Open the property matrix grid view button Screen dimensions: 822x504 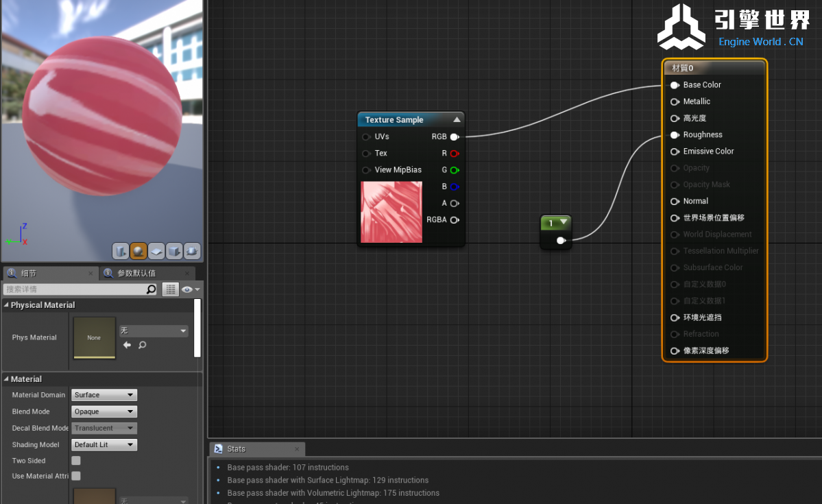pyautogui.click(x=171, y=289)
